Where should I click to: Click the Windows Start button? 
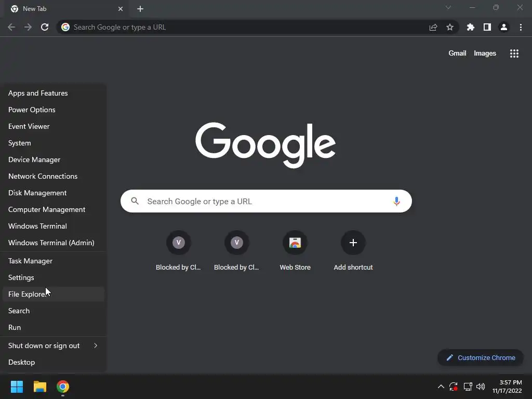click(x=17, y=387)
